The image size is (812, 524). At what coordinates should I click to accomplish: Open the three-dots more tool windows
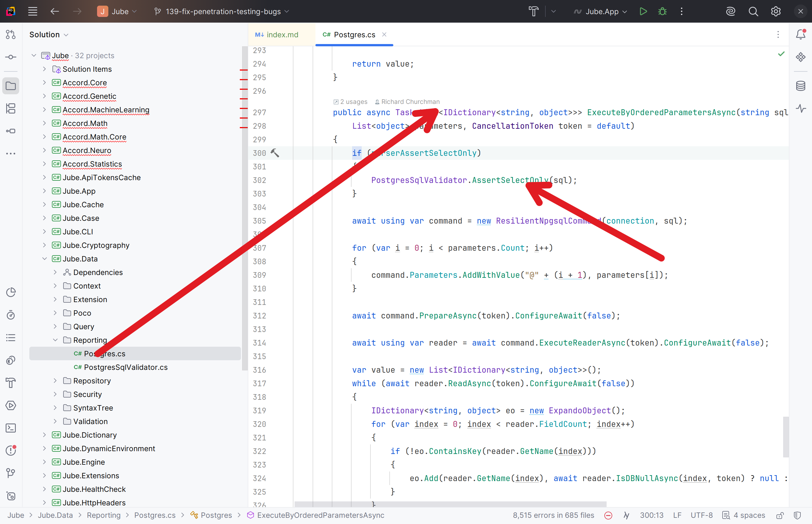(x=11, y=154)
